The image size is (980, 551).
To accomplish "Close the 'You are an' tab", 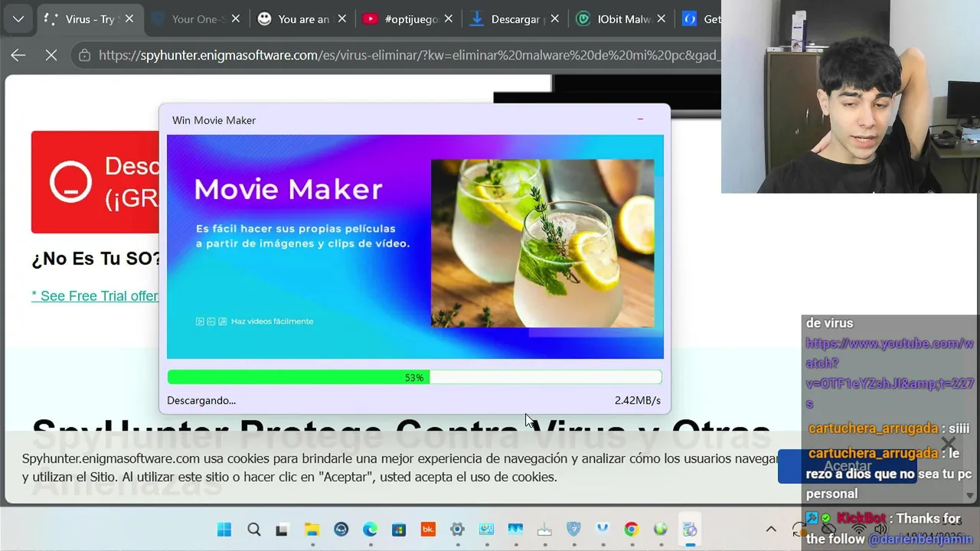I will pos(341,19).
